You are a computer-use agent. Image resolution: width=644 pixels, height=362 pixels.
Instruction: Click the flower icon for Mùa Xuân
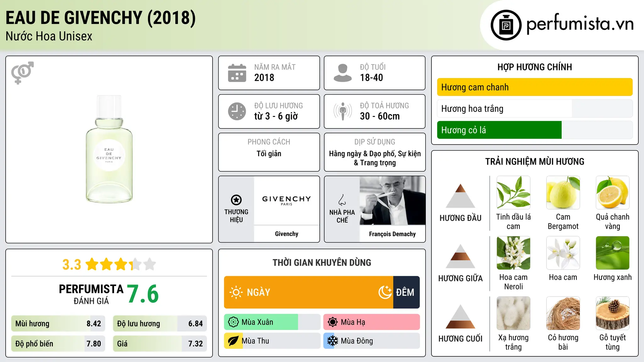(233, 322)
